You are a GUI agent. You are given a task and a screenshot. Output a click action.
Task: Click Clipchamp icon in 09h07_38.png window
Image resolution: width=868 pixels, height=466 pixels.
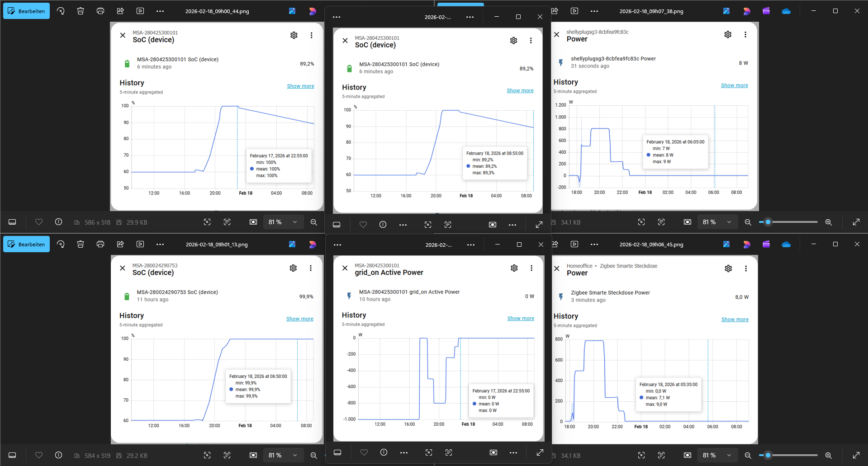(x=766, y=11)
